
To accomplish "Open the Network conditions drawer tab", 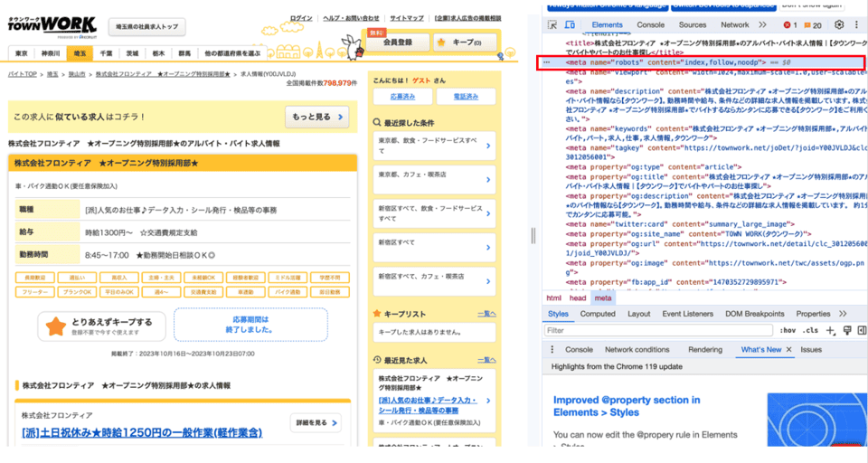I will coord(637,349).
